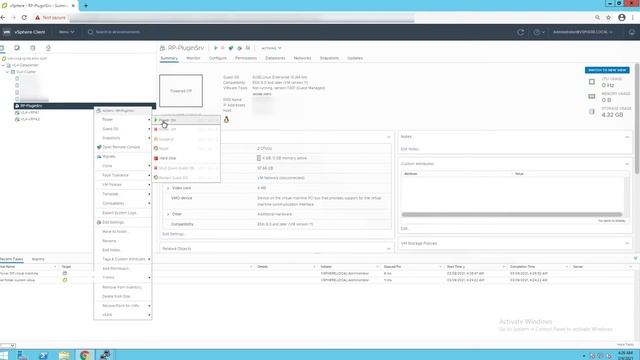Viewport: 640px width, 360px height.
Task: Click the PowerShell icon in the taskbar
Action: pos(43,355)
